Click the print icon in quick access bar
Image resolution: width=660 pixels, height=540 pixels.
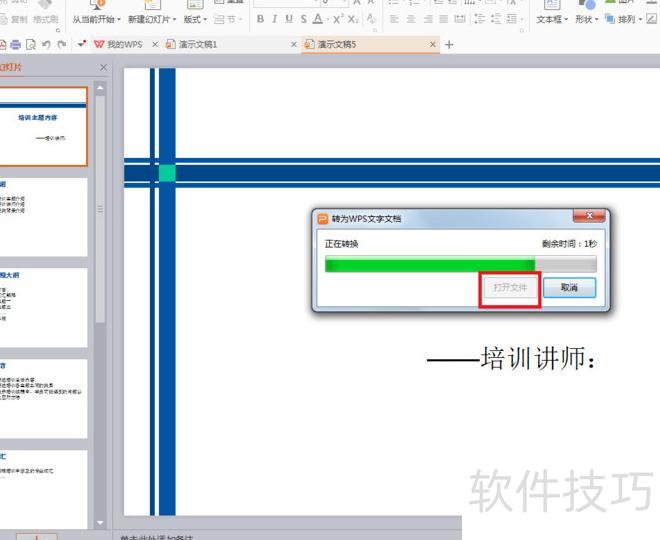click(16, 44)
